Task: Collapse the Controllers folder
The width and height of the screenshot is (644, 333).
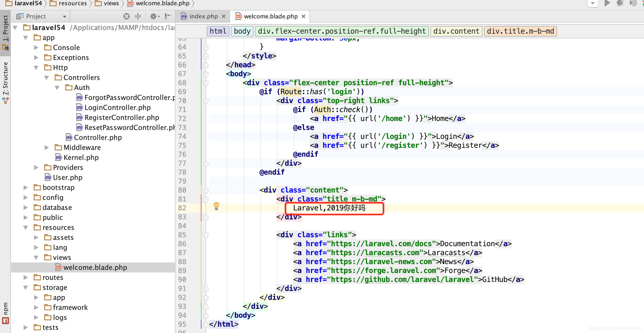Action: tap(47, 78)
